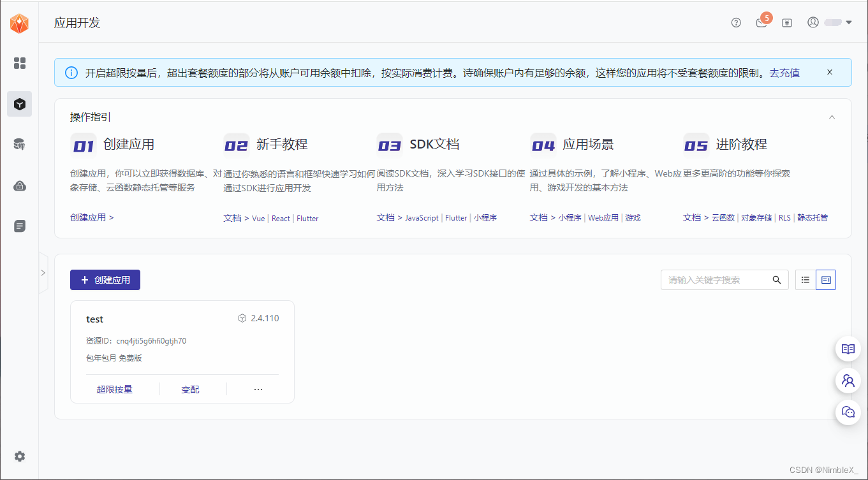The width and height of the screenshot is (868, 480).
Task: Focus the keyword search input field
Action: [725, 280]
